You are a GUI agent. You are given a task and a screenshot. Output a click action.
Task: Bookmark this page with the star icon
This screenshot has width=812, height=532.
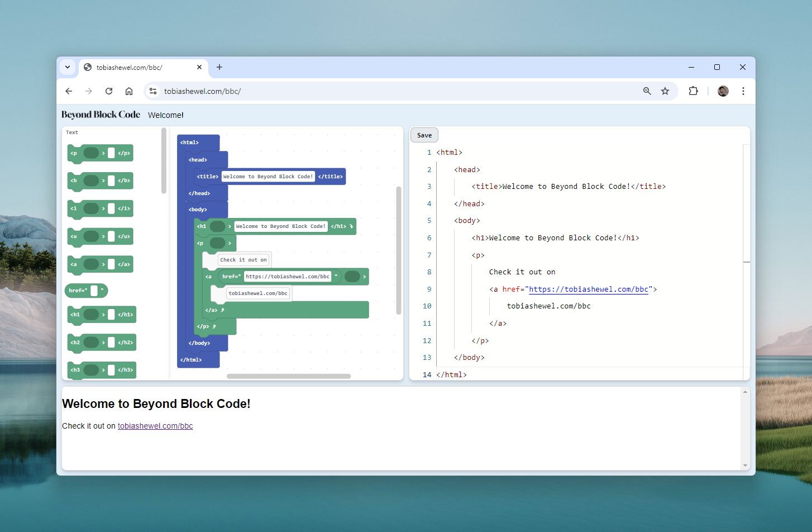665,91
